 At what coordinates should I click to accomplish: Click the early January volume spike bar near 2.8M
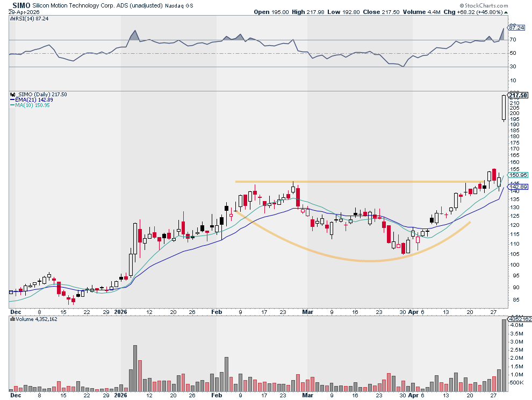click(x=135, y=368)
